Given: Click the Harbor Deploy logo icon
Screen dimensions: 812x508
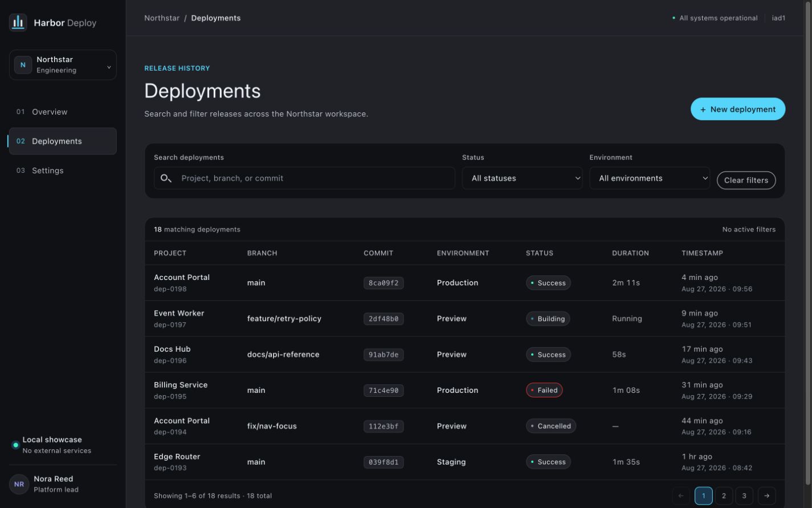Looking at the screenshot, I should (x=18, y=22).
